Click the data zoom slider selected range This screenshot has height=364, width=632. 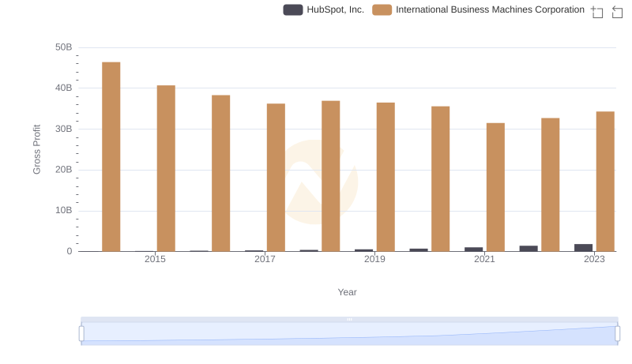(x=349, y=334)
